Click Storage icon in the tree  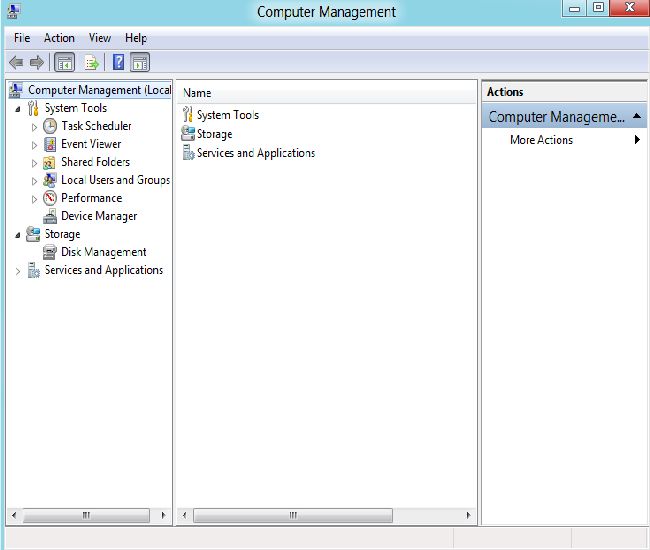tap(33, 234)
